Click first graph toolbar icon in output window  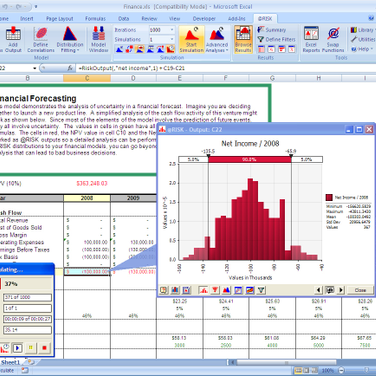[164, 290]
